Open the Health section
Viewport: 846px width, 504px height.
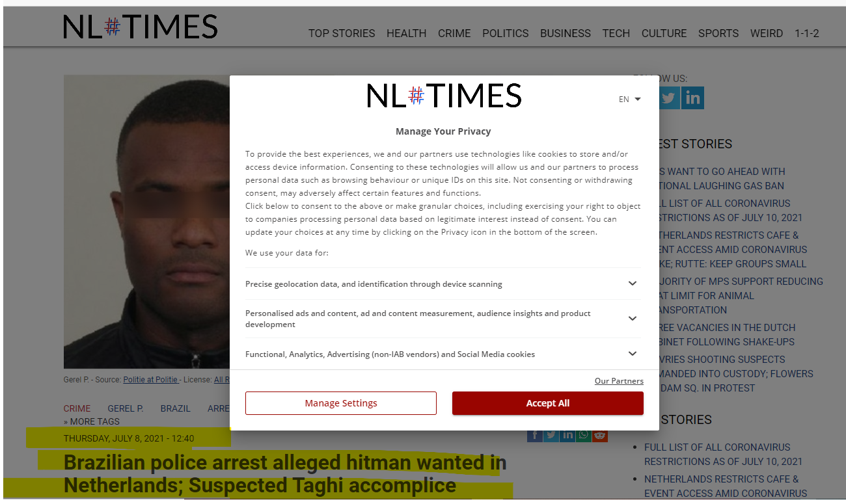click(x=407, y=33)
